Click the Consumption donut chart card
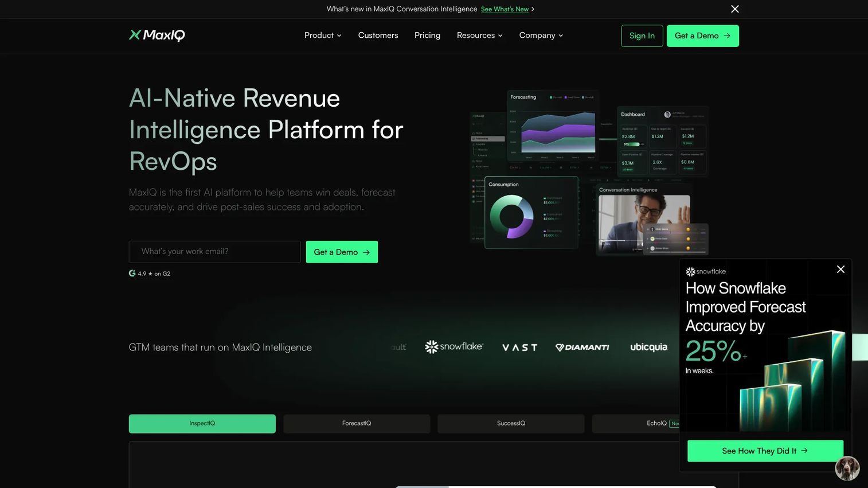The height and width of the screenshot is (488, 868). pyautogui.click(x=531, y=213)
